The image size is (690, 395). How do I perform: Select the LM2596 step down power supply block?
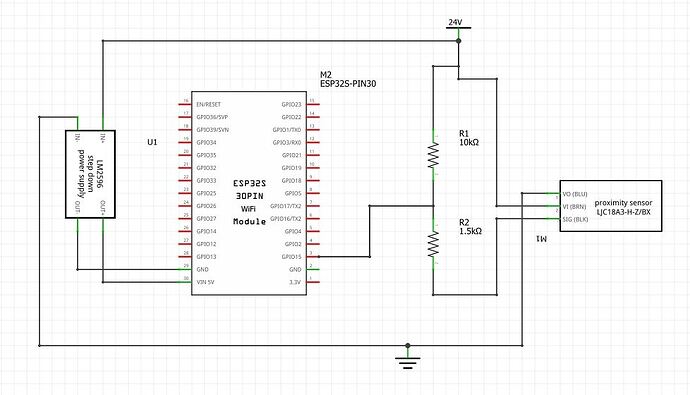tap(90, 174)
